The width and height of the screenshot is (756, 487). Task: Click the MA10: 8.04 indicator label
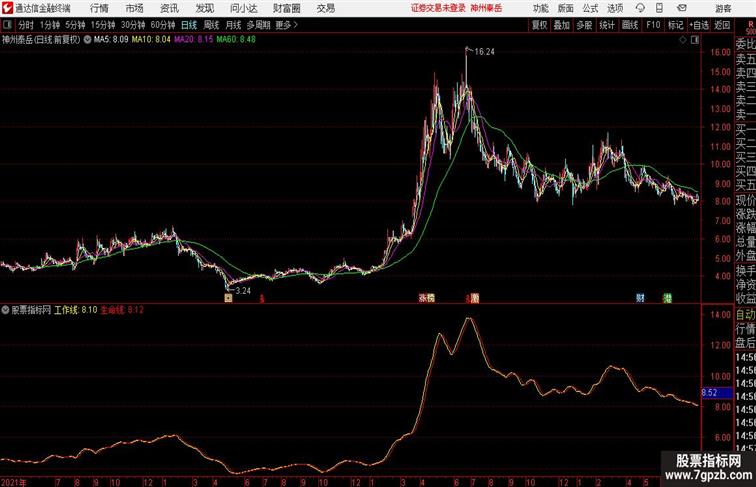point(151,40)
